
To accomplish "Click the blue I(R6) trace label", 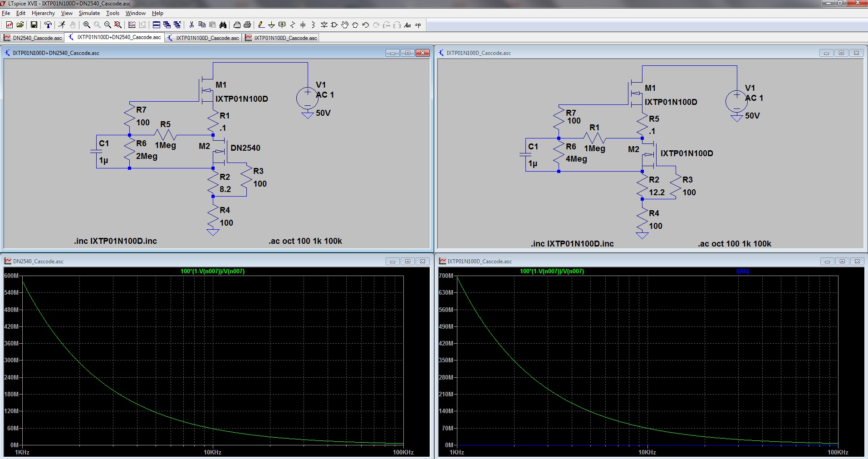I will (742, 271).
